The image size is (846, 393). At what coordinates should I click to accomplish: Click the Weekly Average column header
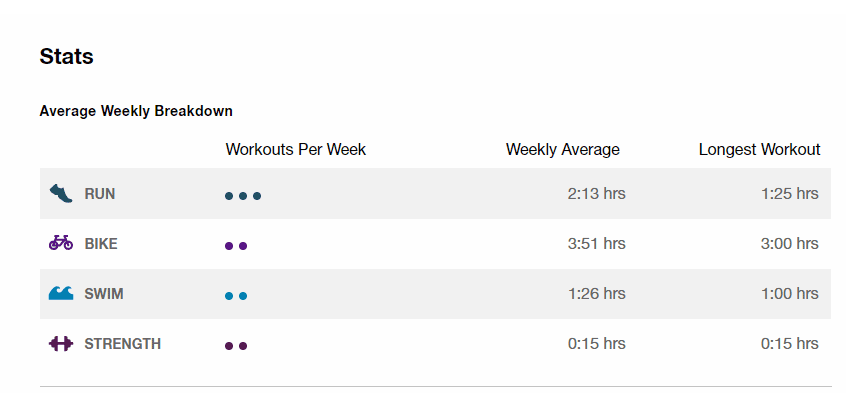click(563, 150)
